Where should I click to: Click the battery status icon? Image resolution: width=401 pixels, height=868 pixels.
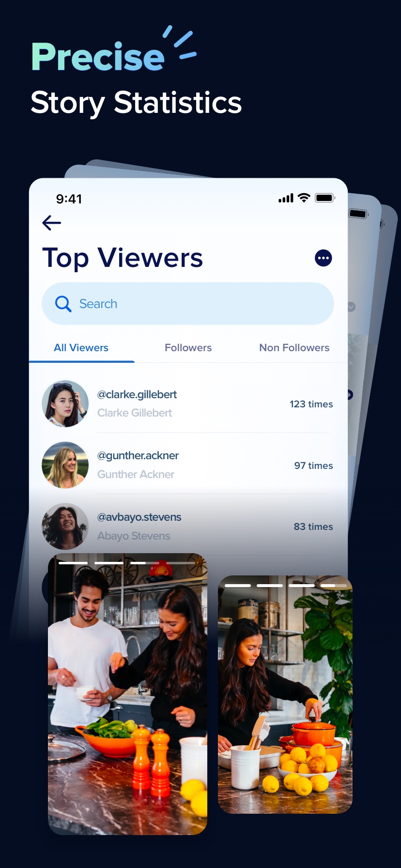[x=325, y=198]
